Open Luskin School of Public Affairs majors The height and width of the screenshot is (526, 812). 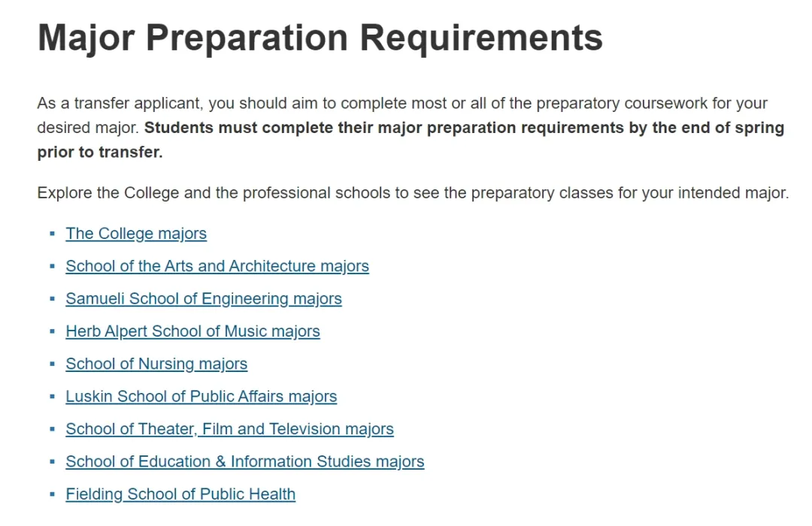tap(201, 397)
